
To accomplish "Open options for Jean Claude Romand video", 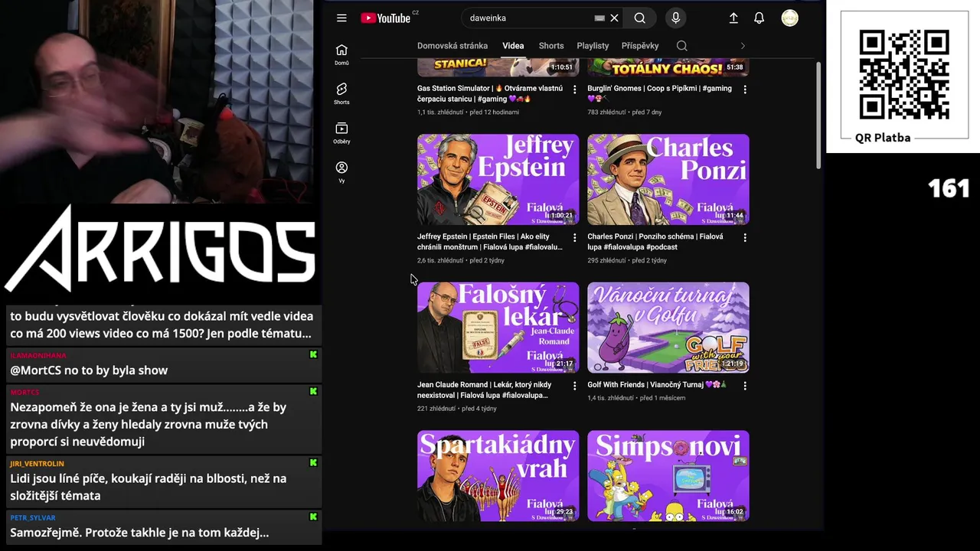I will pos(574,386).
